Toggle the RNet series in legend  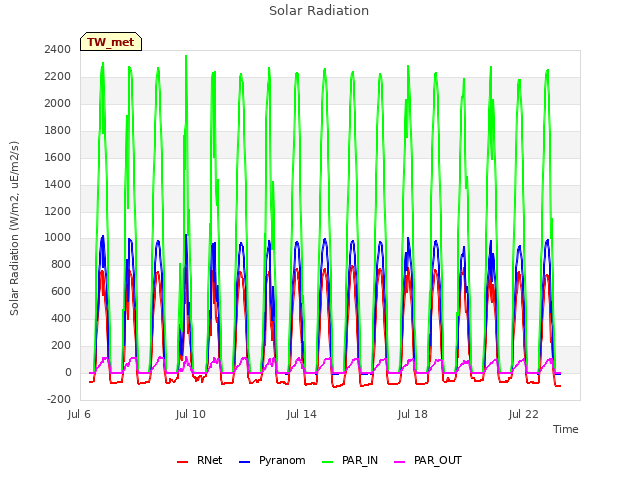coord(200,460)
